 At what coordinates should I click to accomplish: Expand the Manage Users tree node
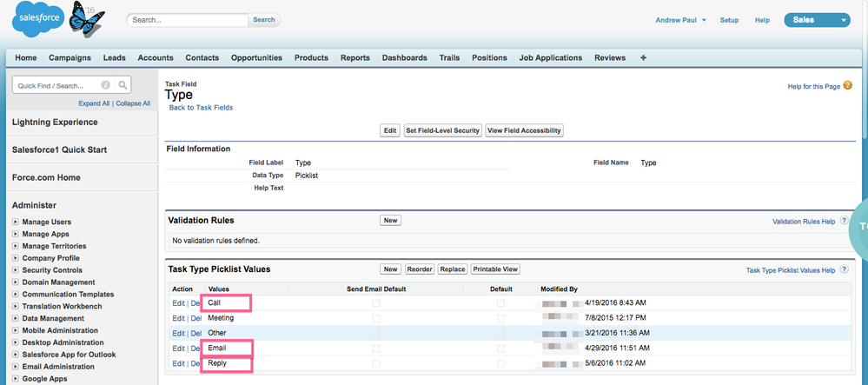pos(16,222)
